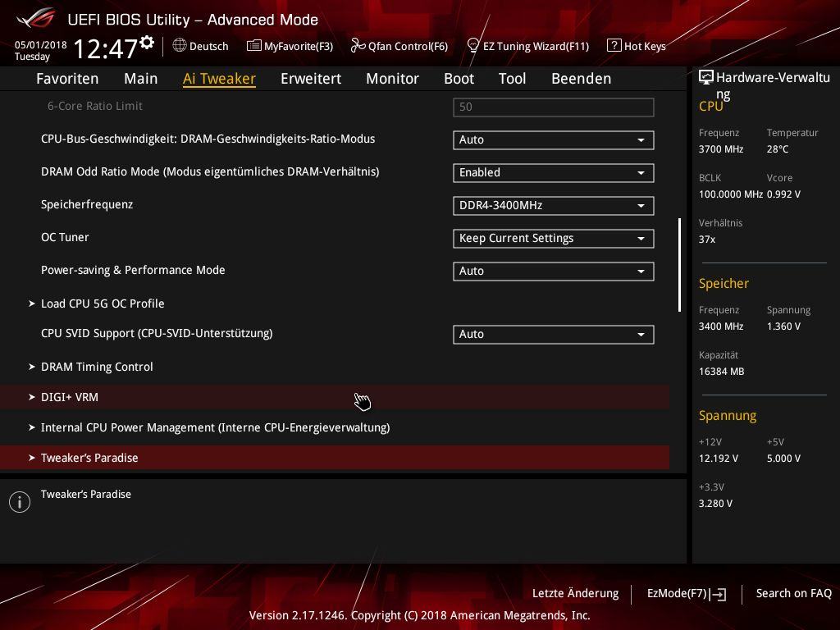Click the 12:47 clock display

[x=106, y=48]
